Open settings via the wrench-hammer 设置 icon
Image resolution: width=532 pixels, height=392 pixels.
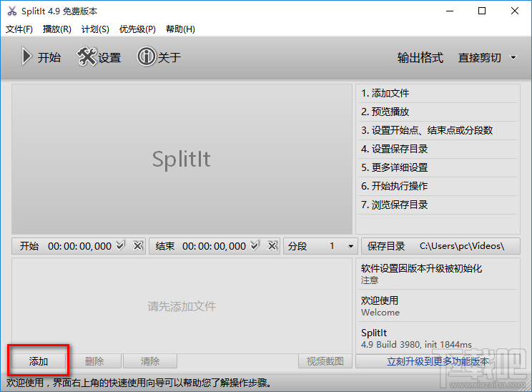tap(87, 57)
